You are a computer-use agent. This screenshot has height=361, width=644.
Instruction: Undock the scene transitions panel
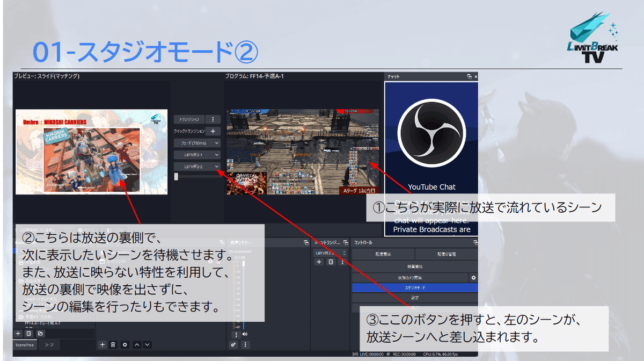point(345,243)
